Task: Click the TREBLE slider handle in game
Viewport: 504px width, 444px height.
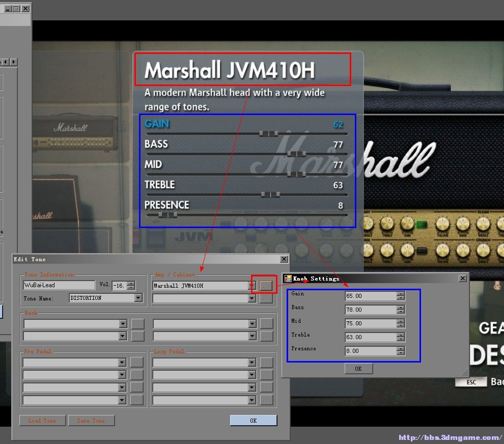Action: (x=270, y=195)
